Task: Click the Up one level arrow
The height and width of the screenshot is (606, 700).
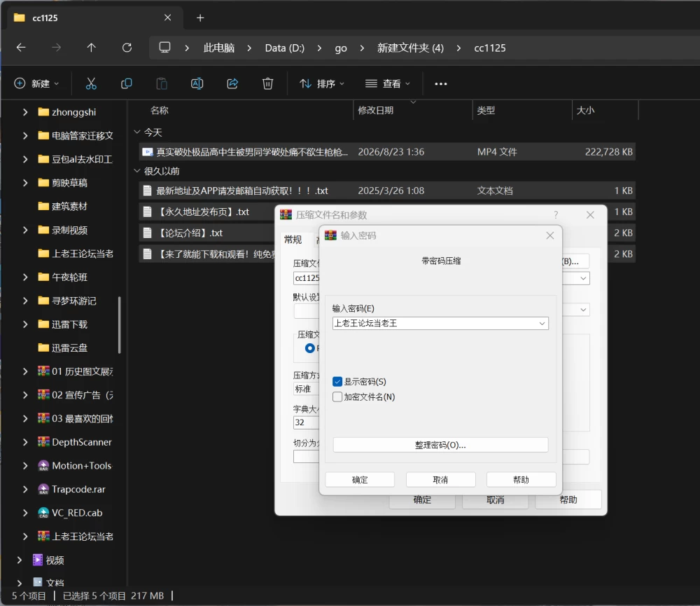Action: [x=91, y=48]
